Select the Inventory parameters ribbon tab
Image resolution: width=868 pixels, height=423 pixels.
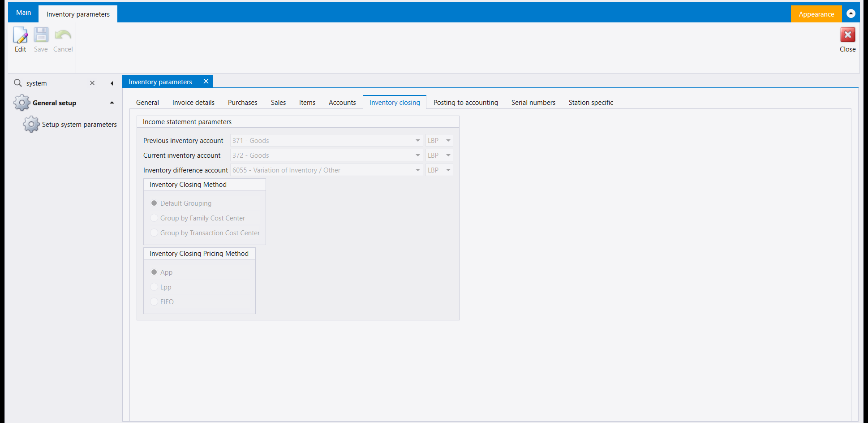78,14
